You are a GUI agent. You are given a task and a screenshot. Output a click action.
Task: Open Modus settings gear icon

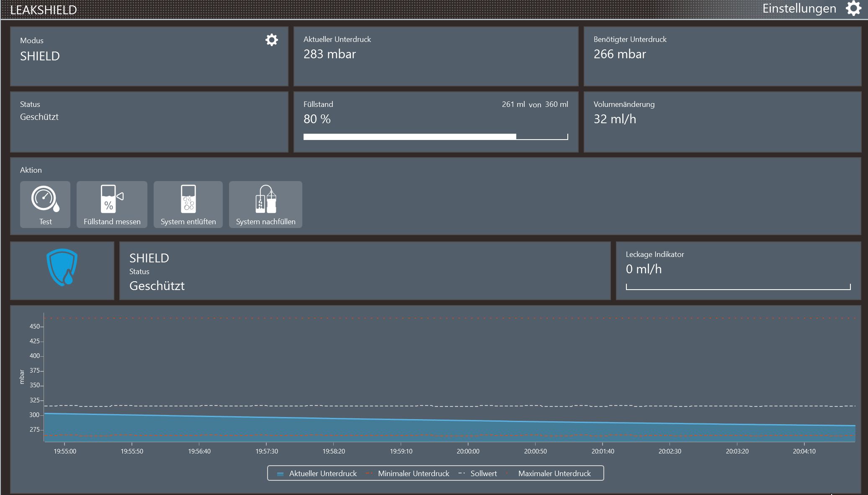272,40
